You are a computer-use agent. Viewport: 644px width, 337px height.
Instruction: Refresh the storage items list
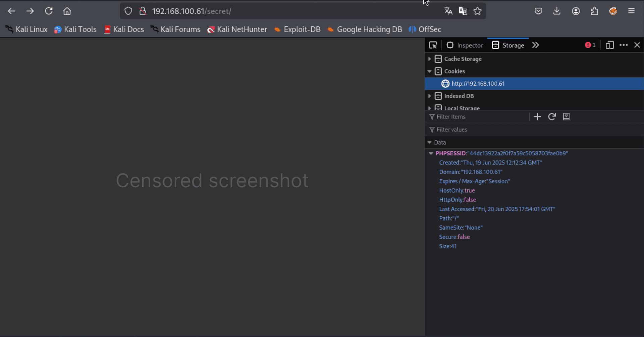(x=552, y=117)
